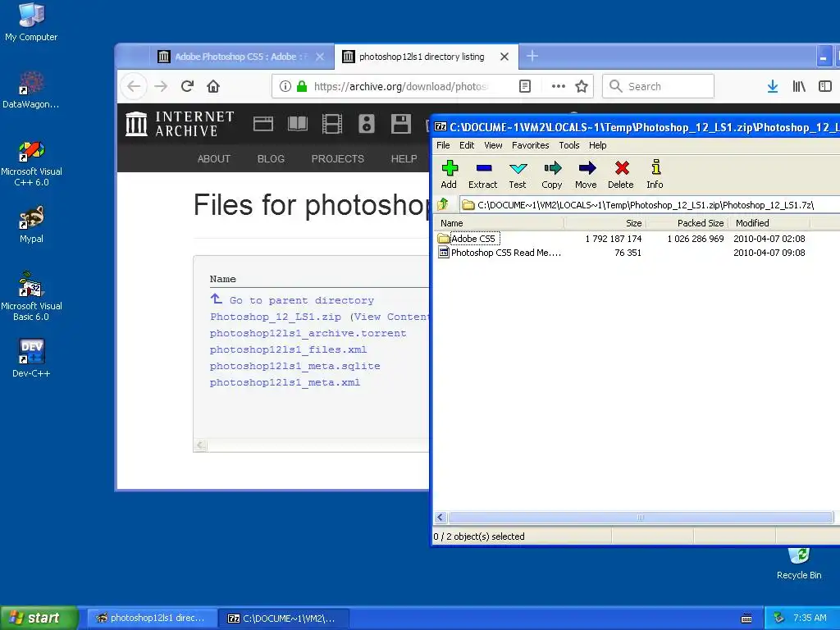
Task: Close the Adobe Photoshop CS5 tab
Action: (x=320, y=57)
